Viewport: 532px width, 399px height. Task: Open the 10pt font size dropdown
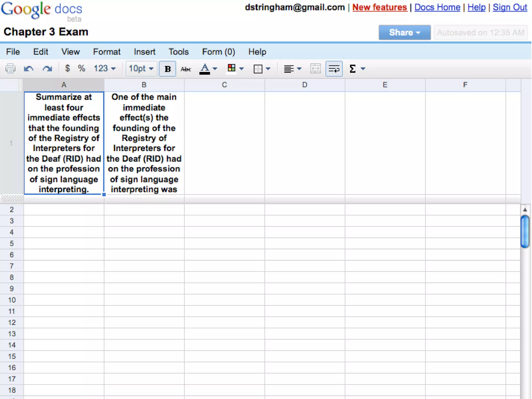pos(141,69)
